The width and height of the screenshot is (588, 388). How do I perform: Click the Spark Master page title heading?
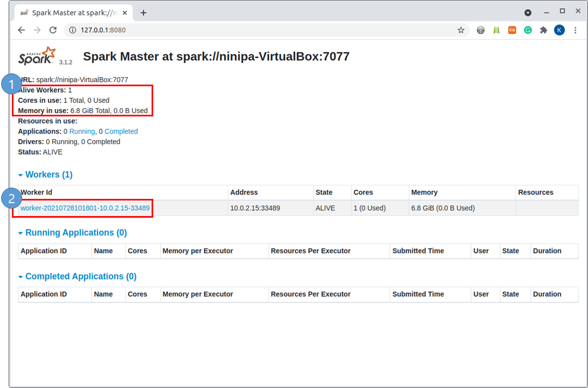click(x=216, y=57)
